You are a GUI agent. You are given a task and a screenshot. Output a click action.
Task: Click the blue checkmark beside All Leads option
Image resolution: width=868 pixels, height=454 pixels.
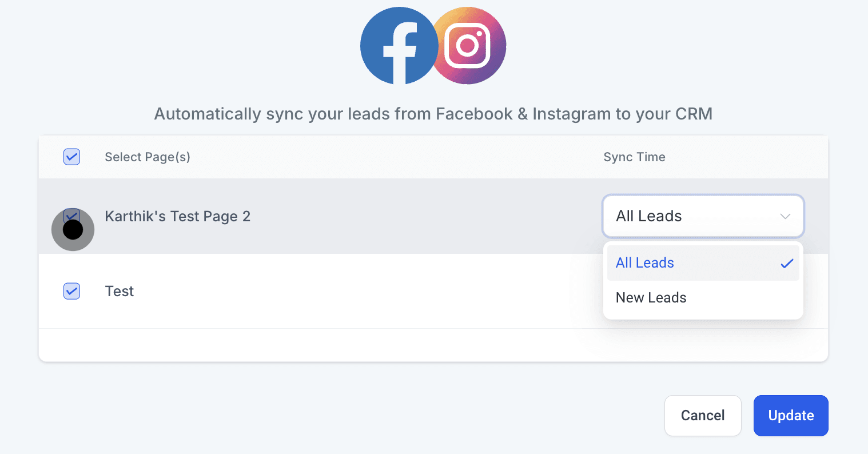[787, 263]
